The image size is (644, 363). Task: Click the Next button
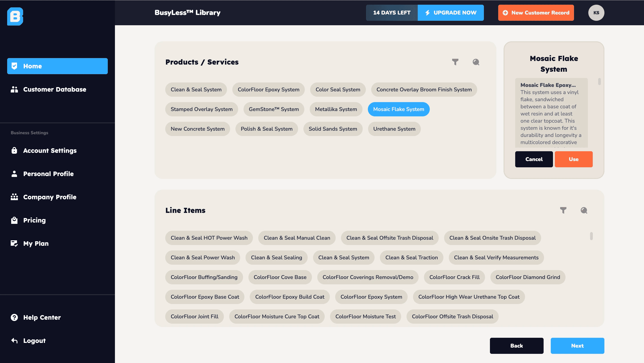tap(577, 346)
